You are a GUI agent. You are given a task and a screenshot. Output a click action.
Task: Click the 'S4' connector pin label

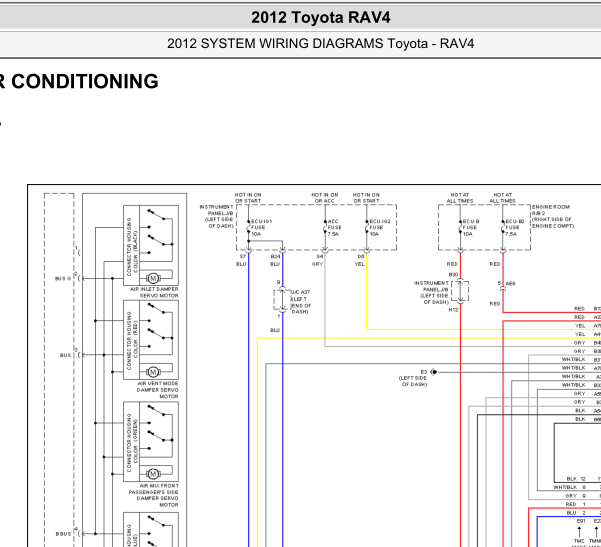tap(320, 256)
